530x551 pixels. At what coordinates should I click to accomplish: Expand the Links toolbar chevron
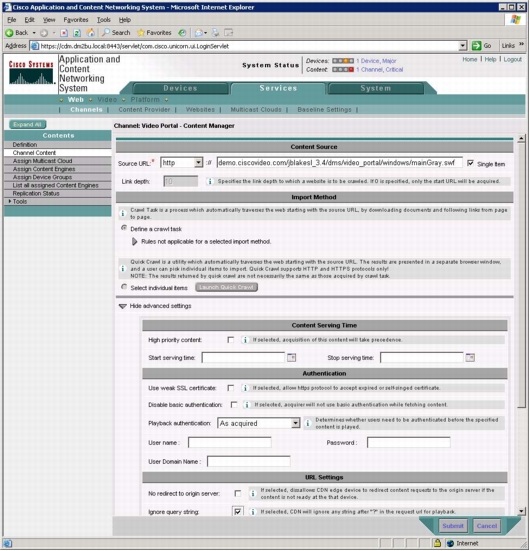coord(521,44)
